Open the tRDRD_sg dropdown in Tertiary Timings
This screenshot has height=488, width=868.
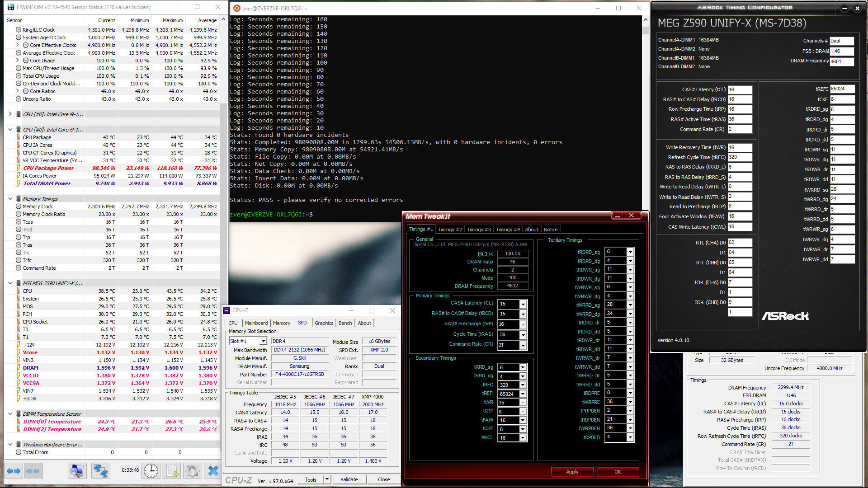coord(630,252)
